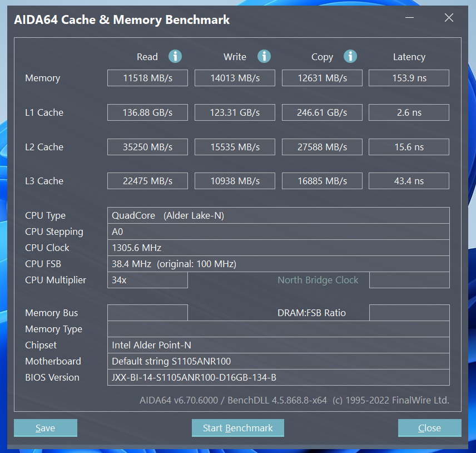476x453 pixels.
Task: Click the DRAM:FSB Ratio label
Action: pyautogui.click(x=312, y=313)
